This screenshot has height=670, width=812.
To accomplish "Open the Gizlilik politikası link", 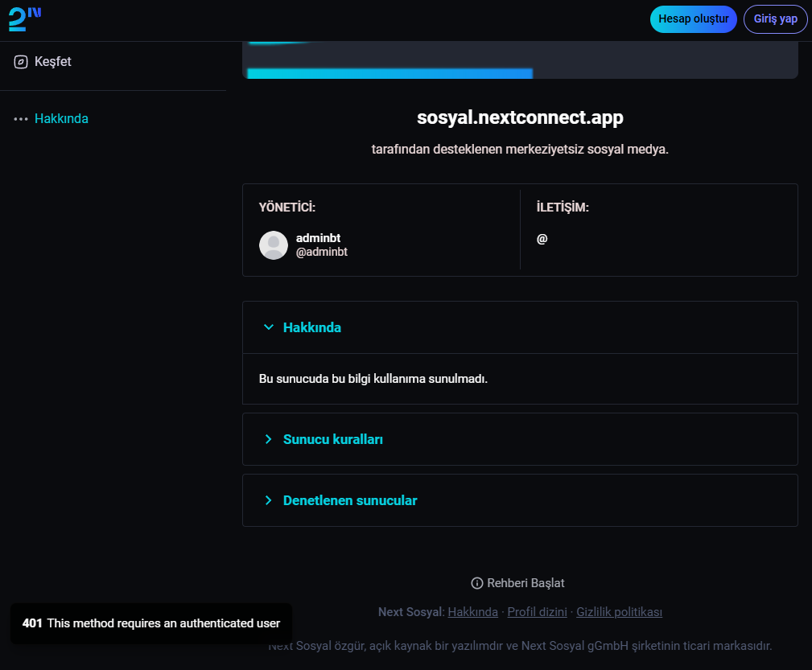I will click(620, 612).
